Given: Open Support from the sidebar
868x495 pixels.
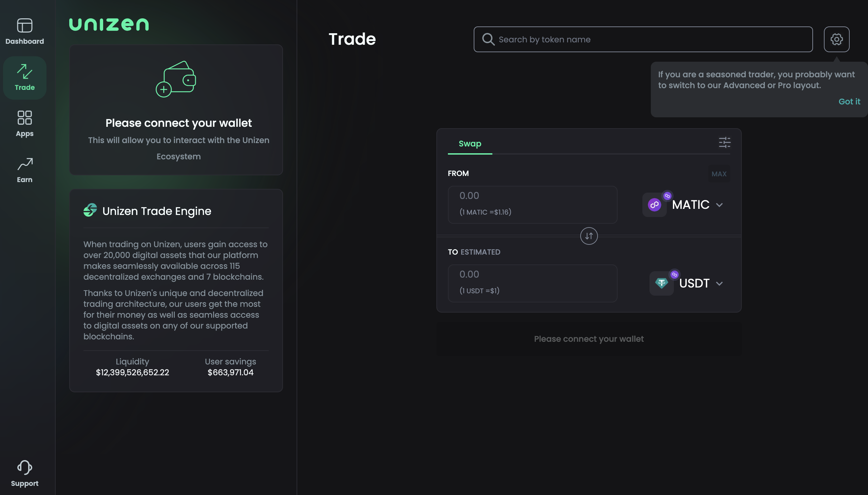Looking at the screenshot, I should pyautogui.click(x=24, y=473).
